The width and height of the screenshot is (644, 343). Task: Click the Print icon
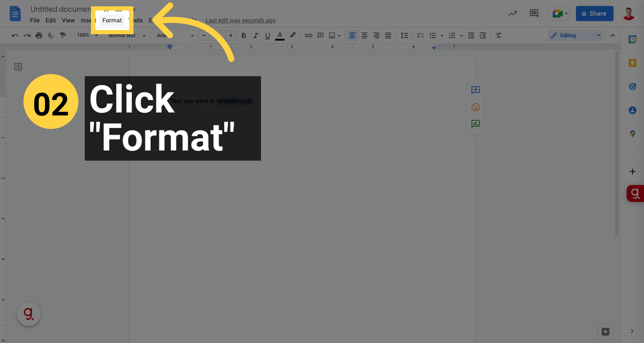39,35
